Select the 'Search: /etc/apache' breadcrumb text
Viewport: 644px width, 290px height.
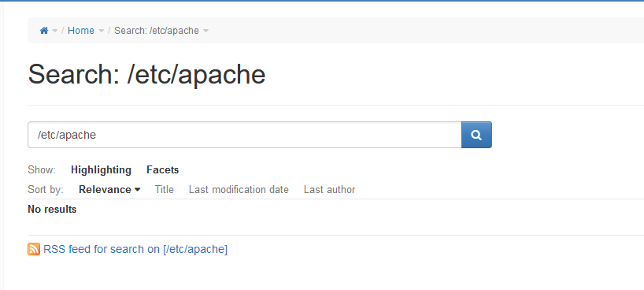coord(157,31)
